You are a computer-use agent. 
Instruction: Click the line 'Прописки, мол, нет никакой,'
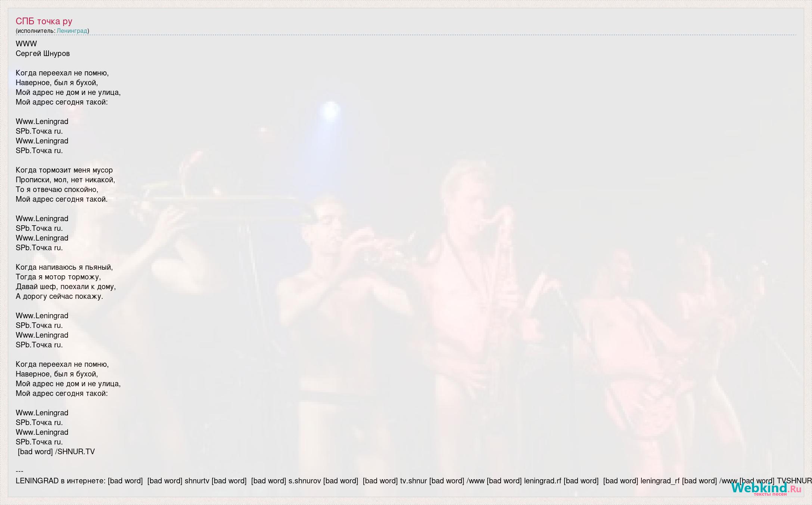point(65,180)
